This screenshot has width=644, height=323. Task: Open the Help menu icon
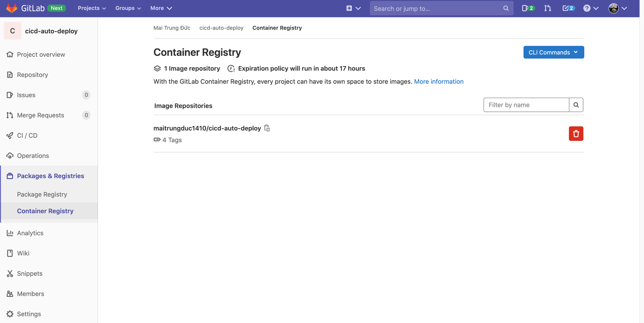[x=590, y=8]
